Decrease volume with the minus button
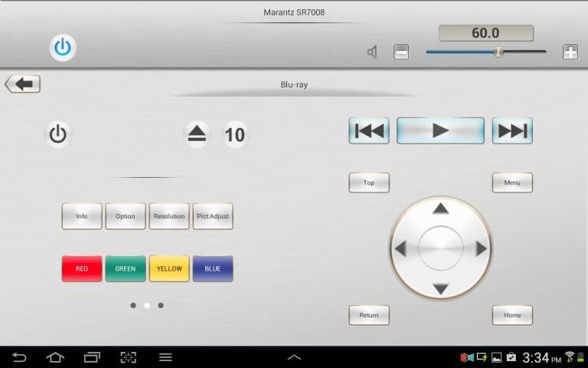The image size is (588, 368). 401,52
